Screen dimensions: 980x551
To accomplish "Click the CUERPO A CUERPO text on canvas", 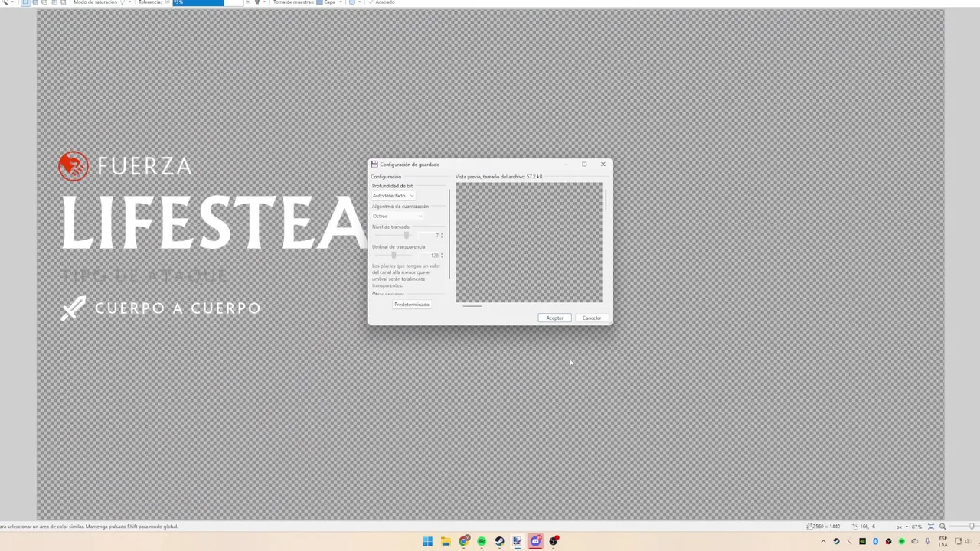I will 178,308.
